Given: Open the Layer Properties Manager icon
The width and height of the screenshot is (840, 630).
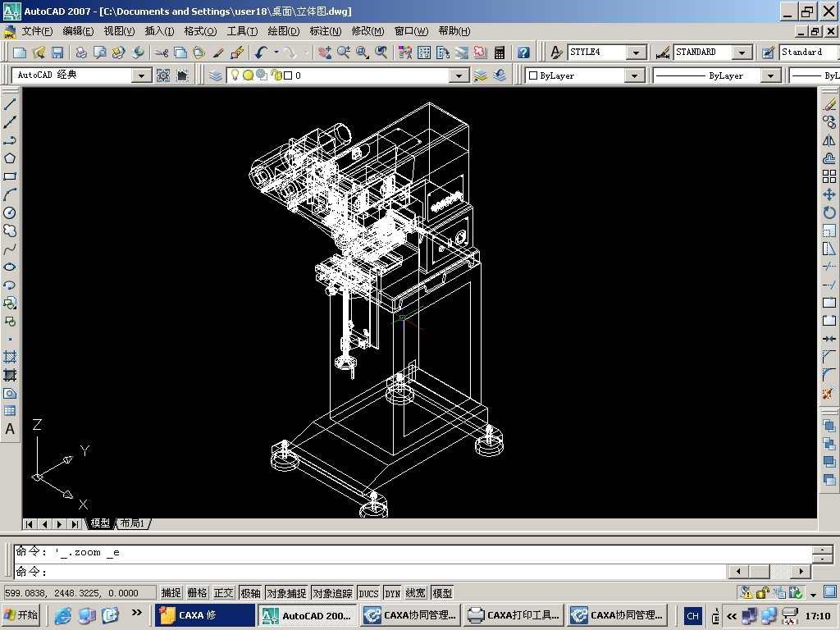Looking at the screenshot, I should [x=216, y=75].
